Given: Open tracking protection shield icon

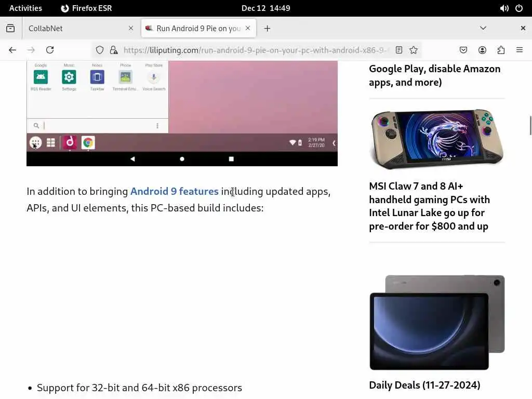Looking at the screenshot, I should 99,50.
